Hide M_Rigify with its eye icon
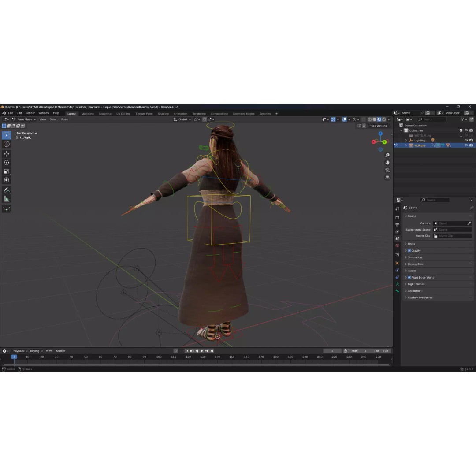The height and width of the screenshot is (476, 476). tap(466, 145)
